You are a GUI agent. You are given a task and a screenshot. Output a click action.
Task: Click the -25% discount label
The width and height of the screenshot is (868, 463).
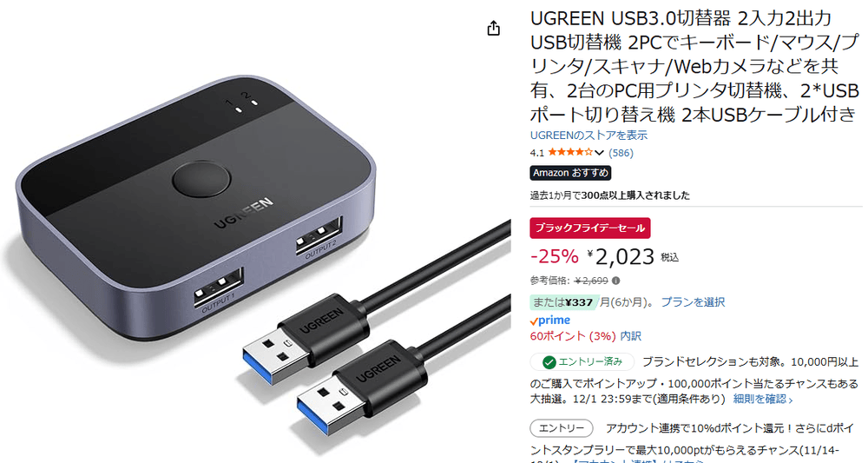click(554, 256)
